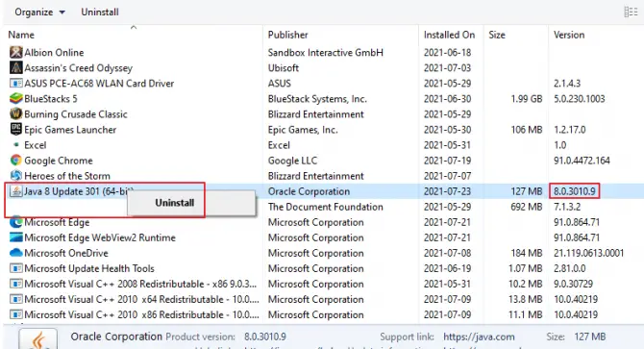Image resolution: width=644 pixels, height=349 pixels.
Task: Click the 1.99 GB size value
Action: (x=527, y=99)
